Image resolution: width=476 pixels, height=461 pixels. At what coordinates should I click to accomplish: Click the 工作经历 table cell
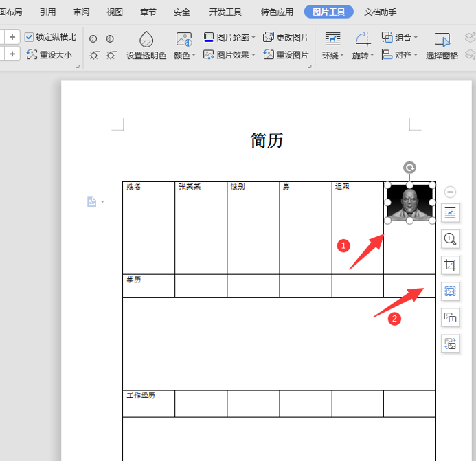(x=148, y=403)
